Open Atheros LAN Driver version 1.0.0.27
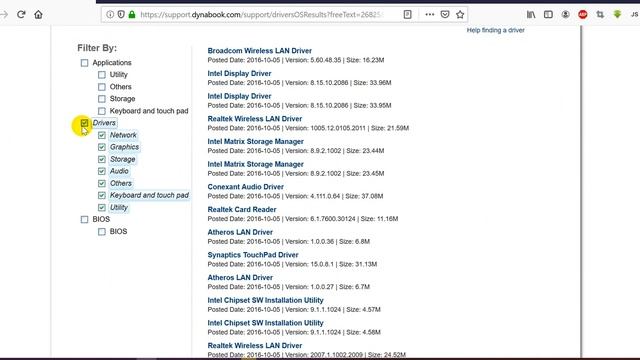This screenshot has height=360, width=640. (x=240, y=278)
